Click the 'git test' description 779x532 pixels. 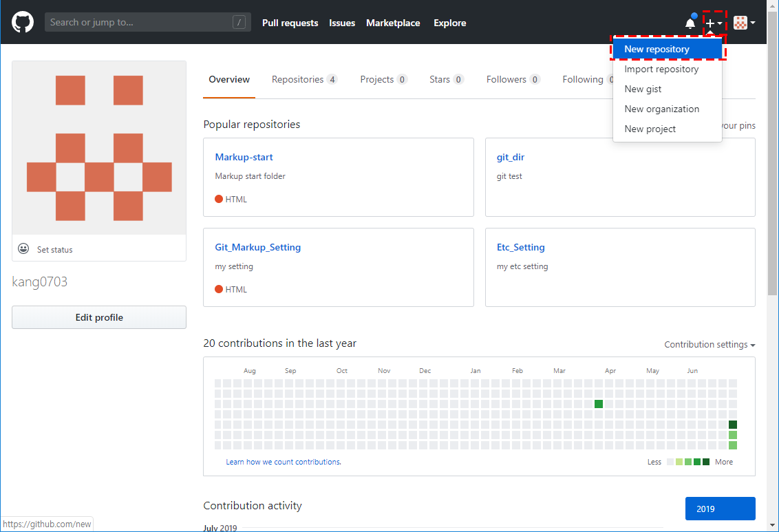pos(509,176)
